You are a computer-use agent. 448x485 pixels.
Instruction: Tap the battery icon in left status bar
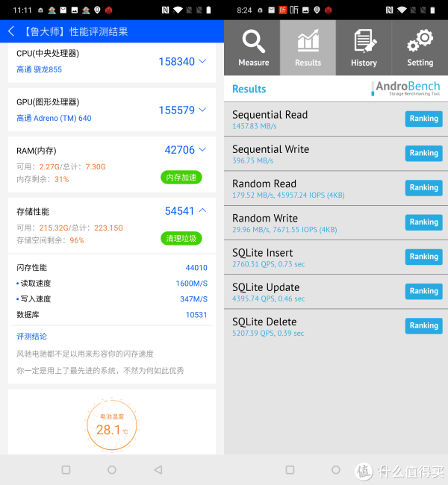[208, 10]
